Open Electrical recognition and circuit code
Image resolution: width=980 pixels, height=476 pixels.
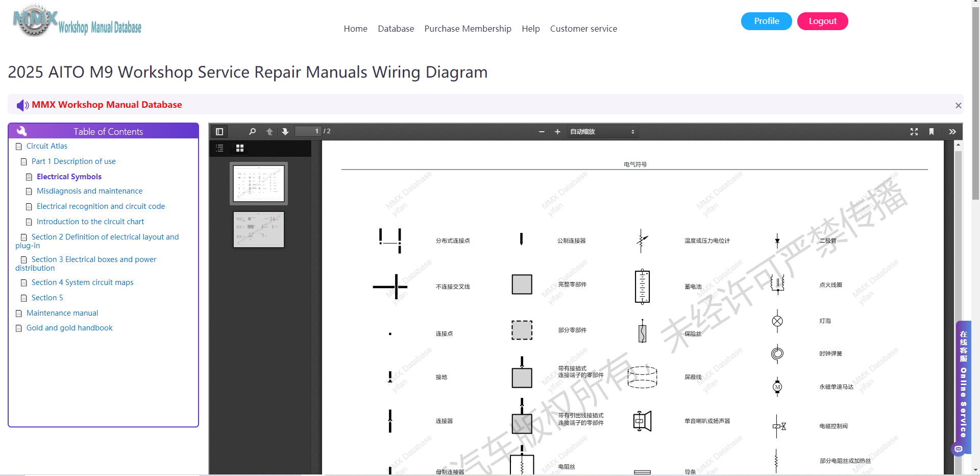click(101, 206)
